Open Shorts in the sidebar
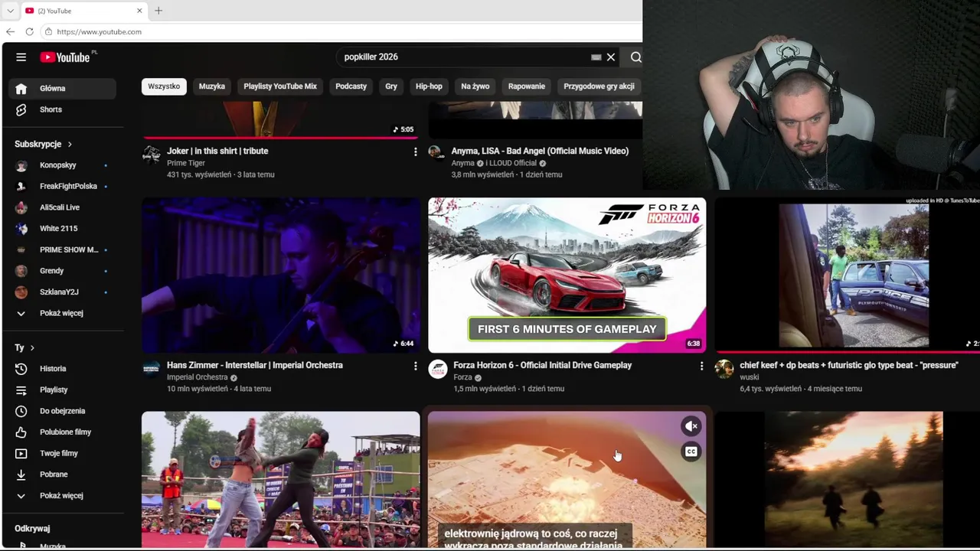 click(63, 109)
